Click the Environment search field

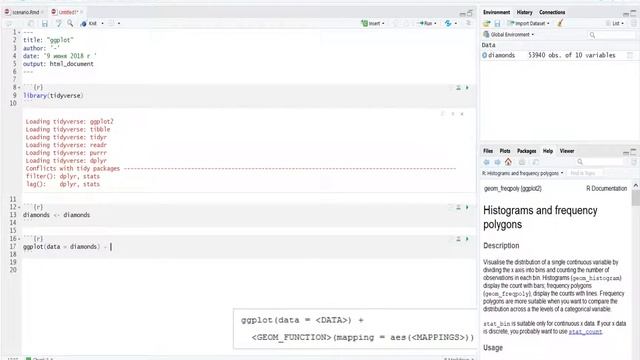tap(612, 35)
